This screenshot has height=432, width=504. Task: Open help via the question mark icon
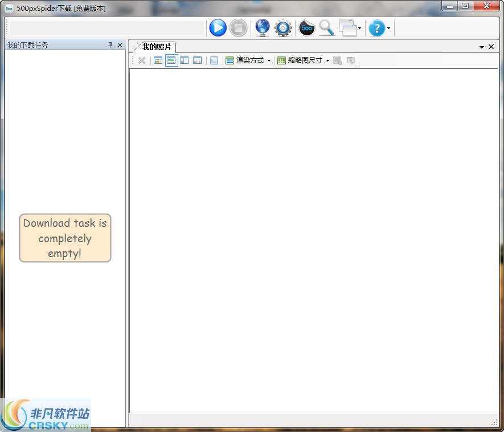376,28
